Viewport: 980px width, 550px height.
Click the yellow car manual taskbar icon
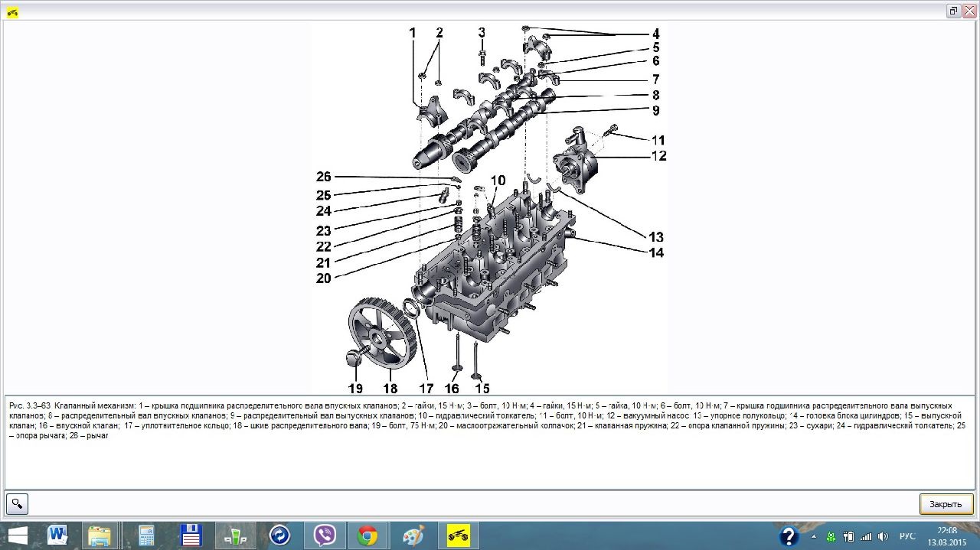point(458,535)
